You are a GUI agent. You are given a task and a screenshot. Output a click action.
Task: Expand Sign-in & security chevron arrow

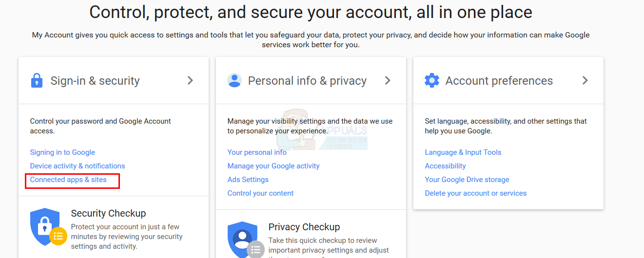(191, 81)
